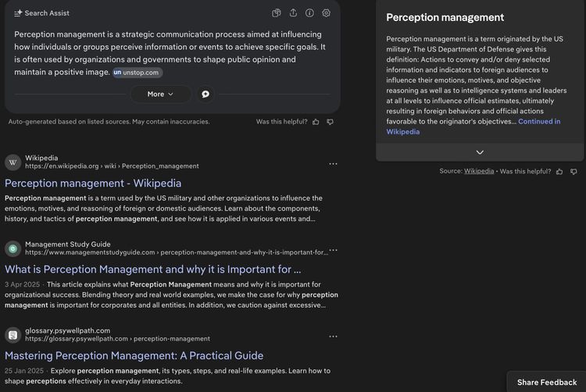Open the unstop.com source chip

(138, 73)
